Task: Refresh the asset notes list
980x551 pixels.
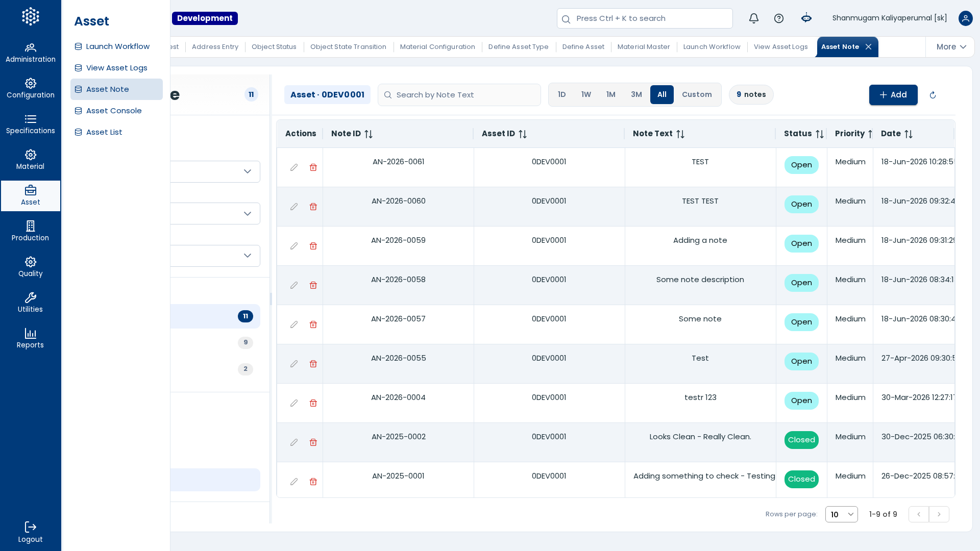Action: coord(933,95)
